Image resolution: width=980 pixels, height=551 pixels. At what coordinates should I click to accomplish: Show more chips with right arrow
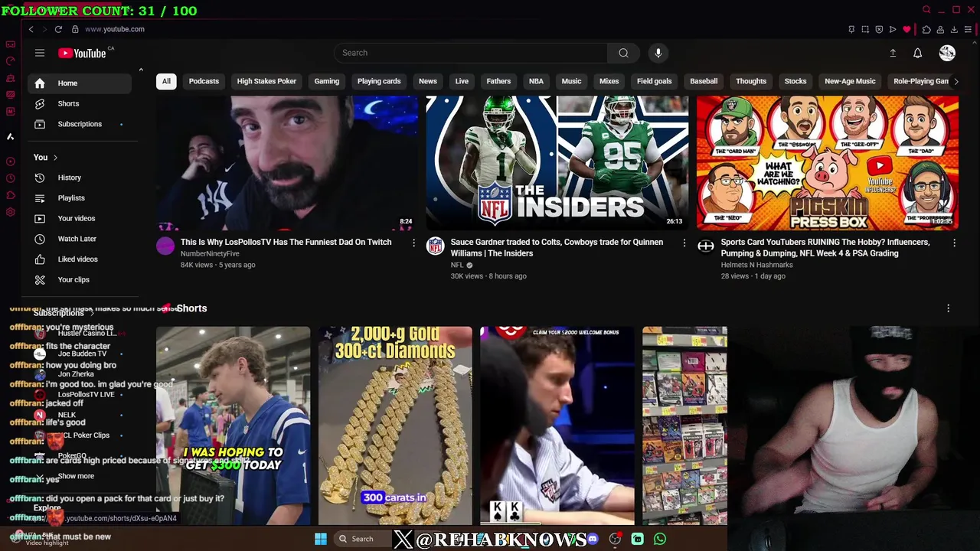(955, 81)
